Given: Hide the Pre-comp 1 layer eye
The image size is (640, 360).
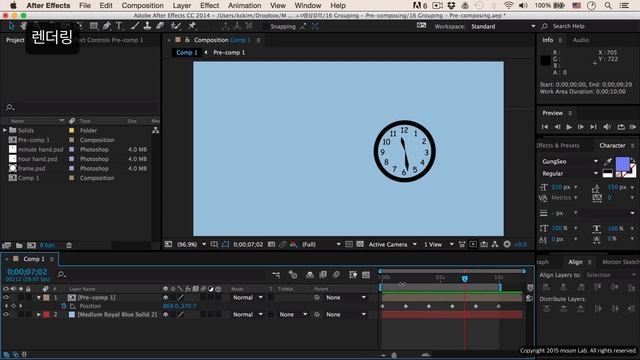Looking at the screenshot, I should [x=6, y=298].
